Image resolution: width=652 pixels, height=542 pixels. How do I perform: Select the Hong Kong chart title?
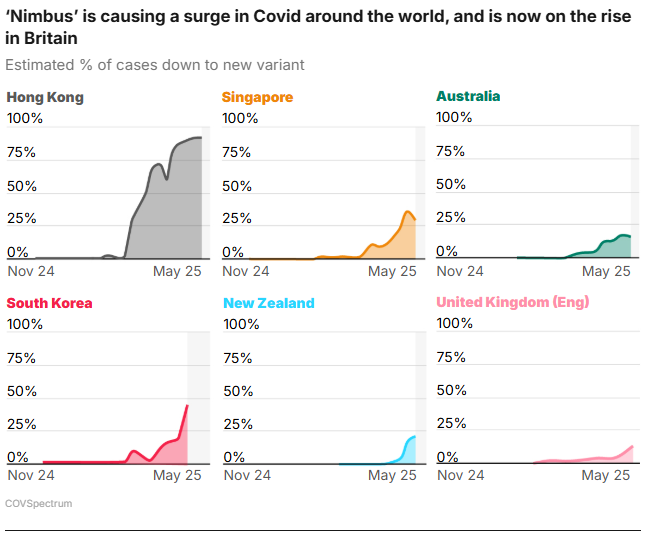[45, 98]
